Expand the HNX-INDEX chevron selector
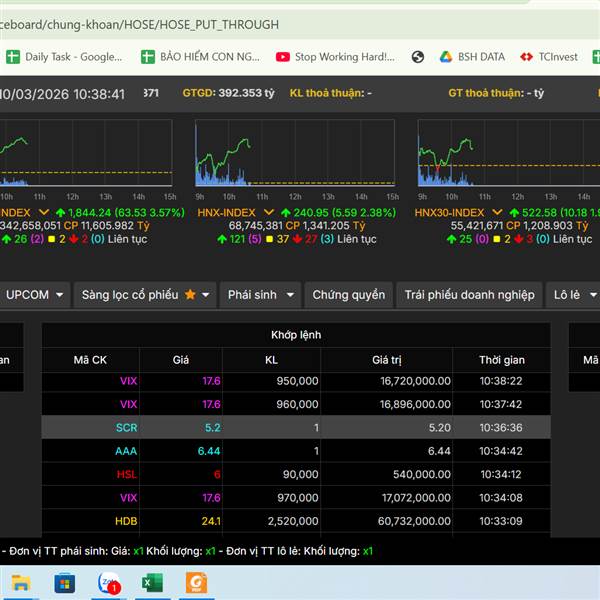Screen dimensions: 600x600 pos(269,212)
